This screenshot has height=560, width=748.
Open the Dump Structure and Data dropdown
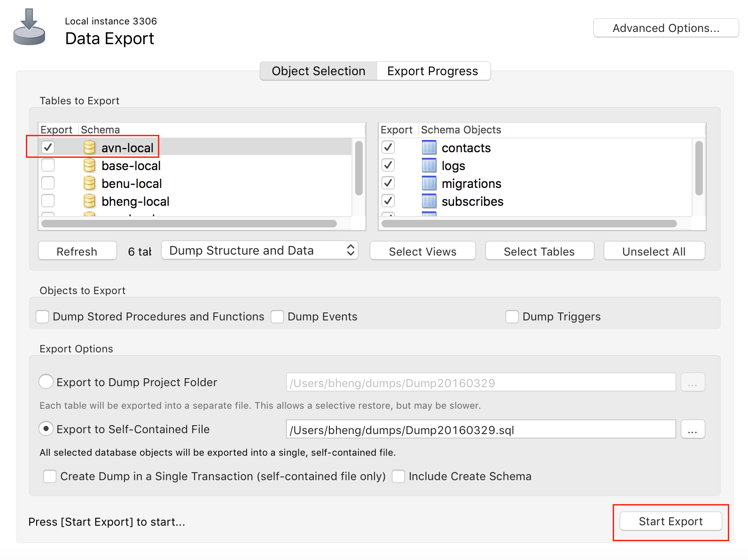(260, 250)
